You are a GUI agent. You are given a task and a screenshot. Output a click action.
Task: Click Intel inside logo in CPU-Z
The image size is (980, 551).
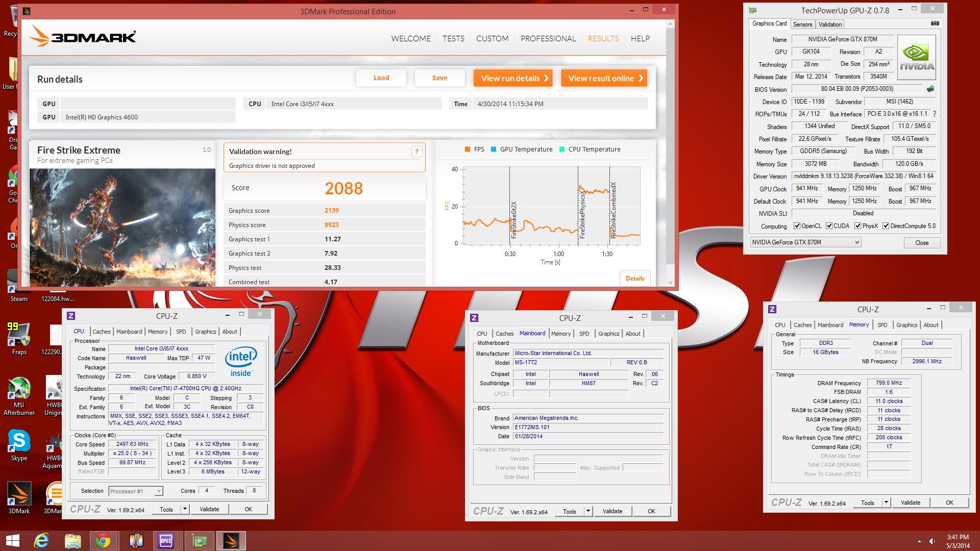click(241, 361)
